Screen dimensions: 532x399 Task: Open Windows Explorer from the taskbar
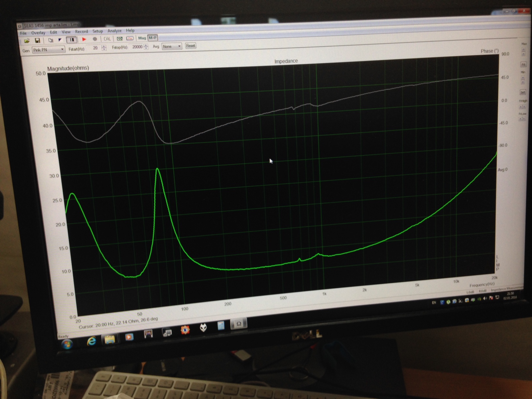point(110,339)
